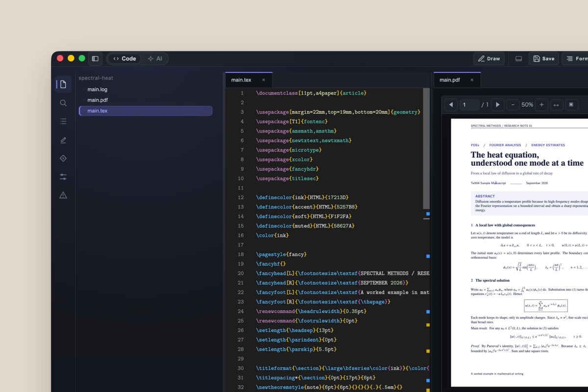Open the Outline list sidebar icon
This screenshot has height=392, width=588.
click(x=63, y=121)
